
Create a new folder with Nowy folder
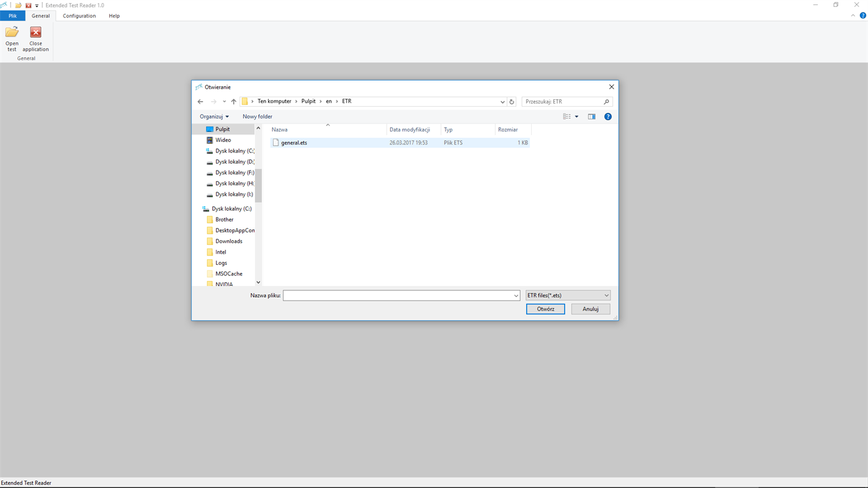point(257,116)
